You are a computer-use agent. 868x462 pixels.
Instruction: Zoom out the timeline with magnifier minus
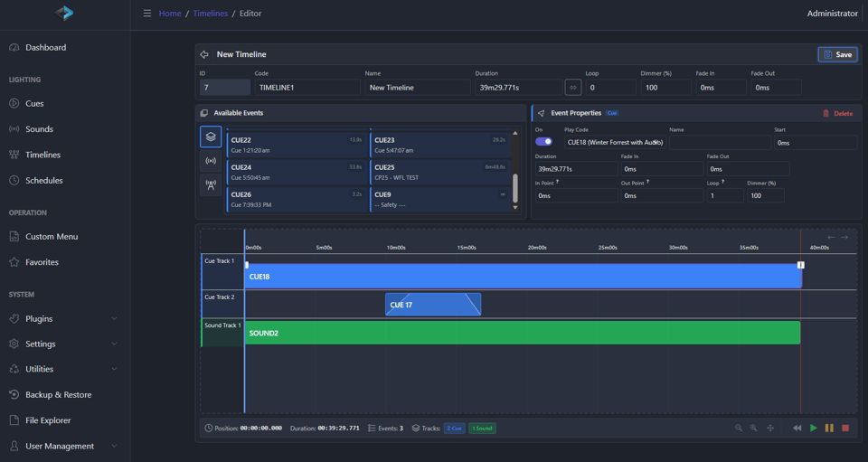[x=739, y=429]
